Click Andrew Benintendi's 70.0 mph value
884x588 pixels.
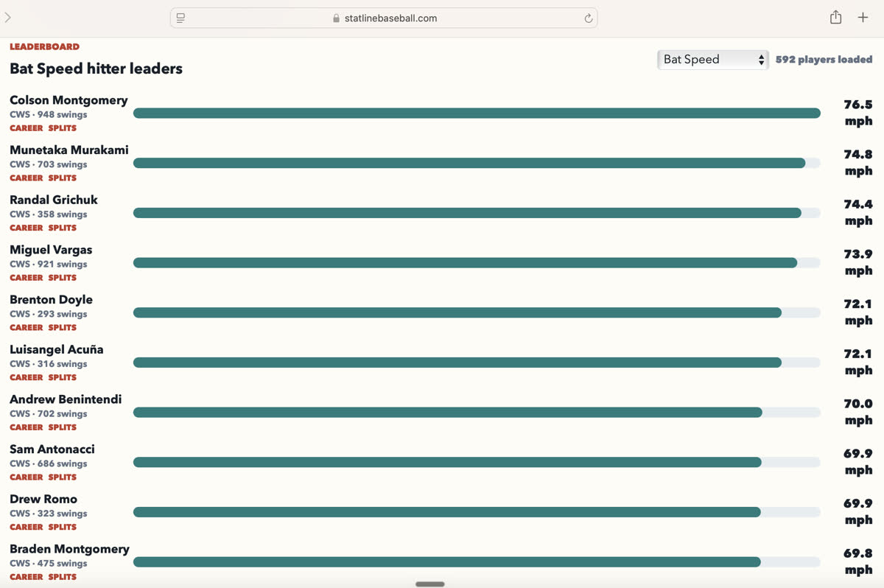click(858, 412)
